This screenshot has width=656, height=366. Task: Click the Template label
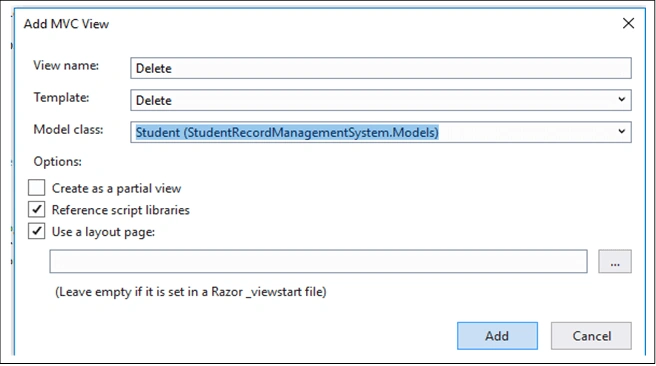[x=62, y=97]
